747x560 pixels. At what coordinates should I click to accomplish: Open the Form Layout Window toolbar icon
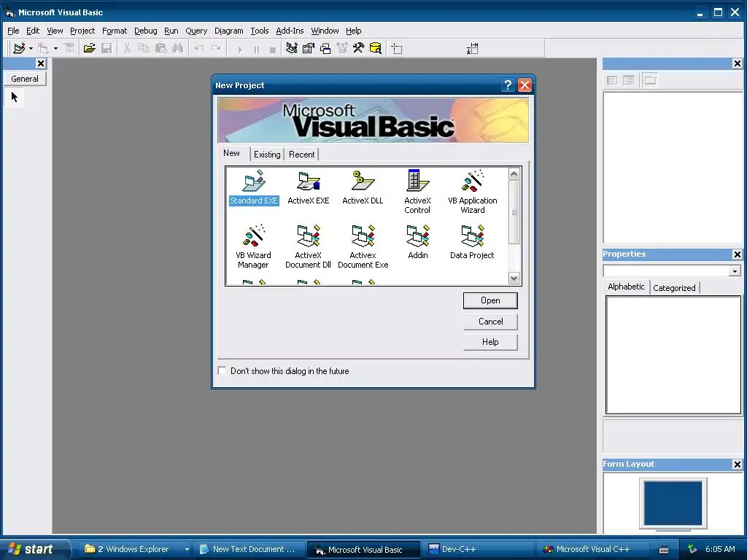tap(325, 49)
